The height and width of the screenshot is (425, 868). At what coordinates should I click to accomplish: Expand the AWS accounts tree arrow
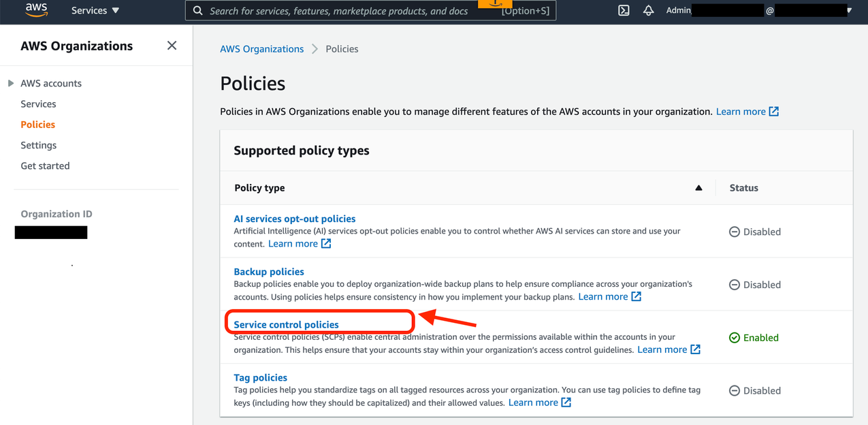pos(10,83)
